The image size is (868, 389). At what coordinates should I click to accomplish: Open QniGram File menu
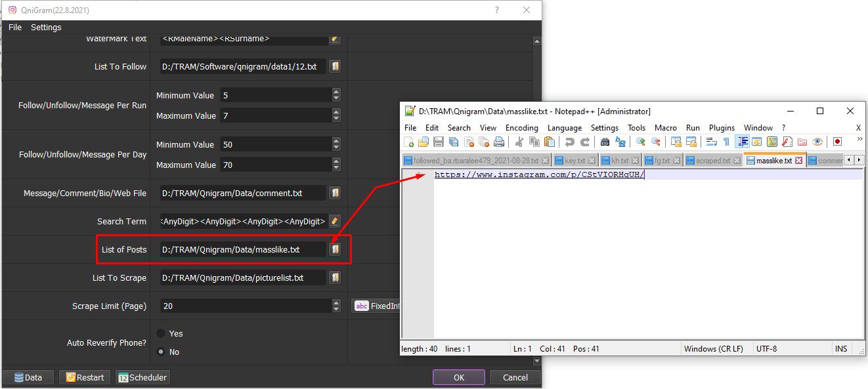coord(15,27)
